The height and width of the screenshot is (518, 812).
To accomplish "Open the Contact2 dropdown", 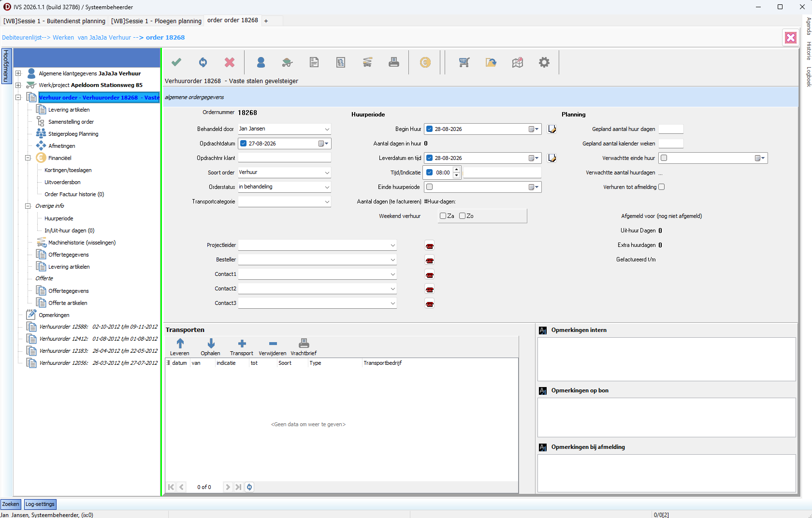I will click(x=393, y=289).
